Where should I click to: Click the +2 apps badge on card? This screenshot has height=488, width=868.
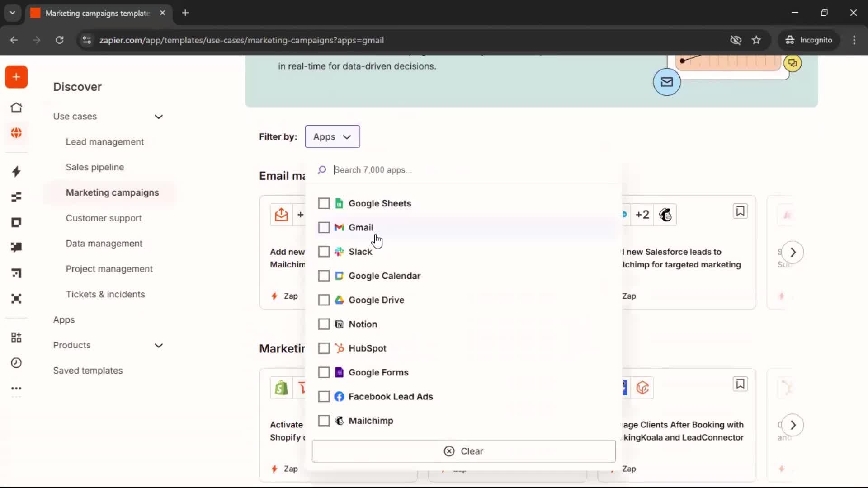pyautogui.click(x=642, y=215)
